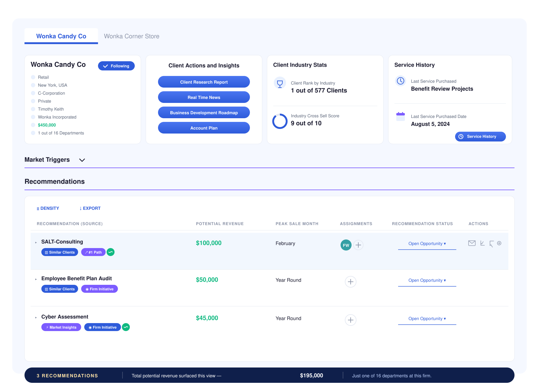
Task: Click the 3 Recommendations footer label
Action: tap(67, 376)
